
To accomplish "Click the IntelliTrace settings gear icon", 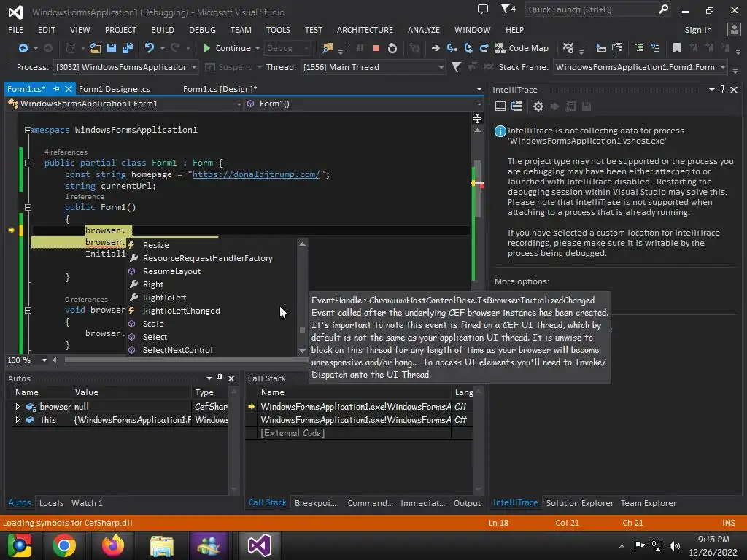I will 538,106.
